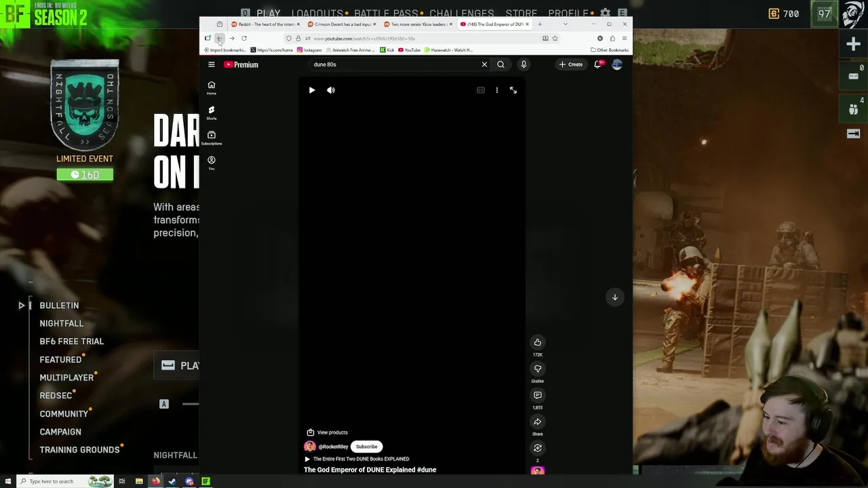Click the youtube.com address bar
This screenshot has height=488, width=868.
click(420, 39)
